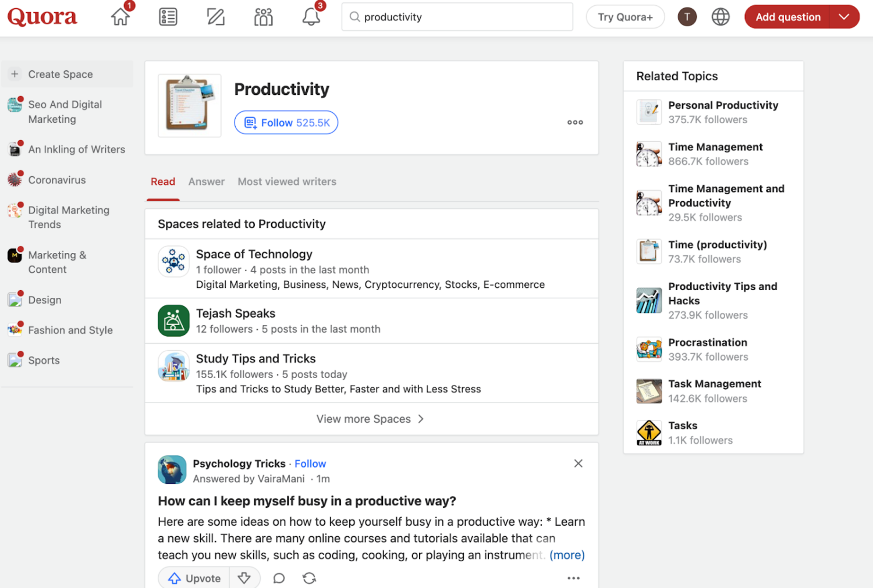Click the Try Quora+ button
Screen dimensions: 873x588
tap(625, 17)
